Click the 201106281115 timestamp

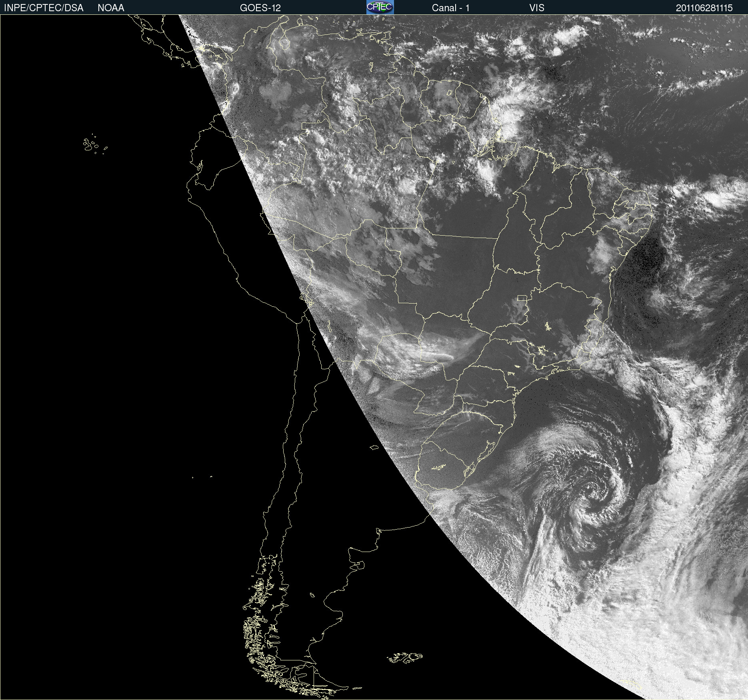704,8
